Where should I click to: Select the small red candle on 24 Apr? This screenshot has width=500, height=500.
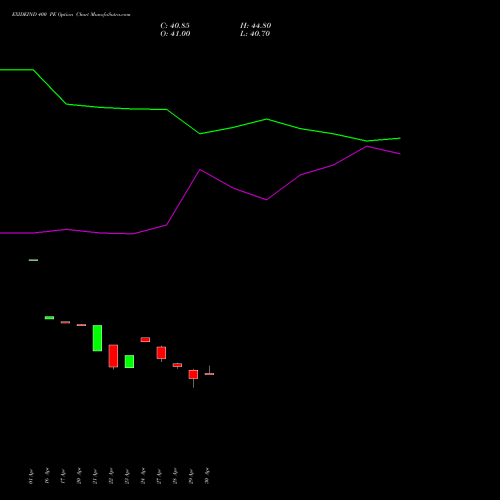(x=145, y=339)
